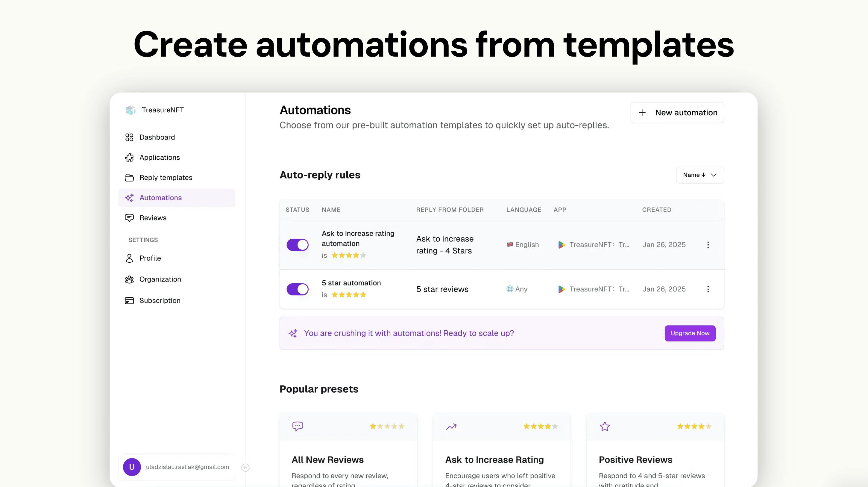Click the sparkle icon in the upgrade banner
The image size is (868, 487).
[293, 334]
